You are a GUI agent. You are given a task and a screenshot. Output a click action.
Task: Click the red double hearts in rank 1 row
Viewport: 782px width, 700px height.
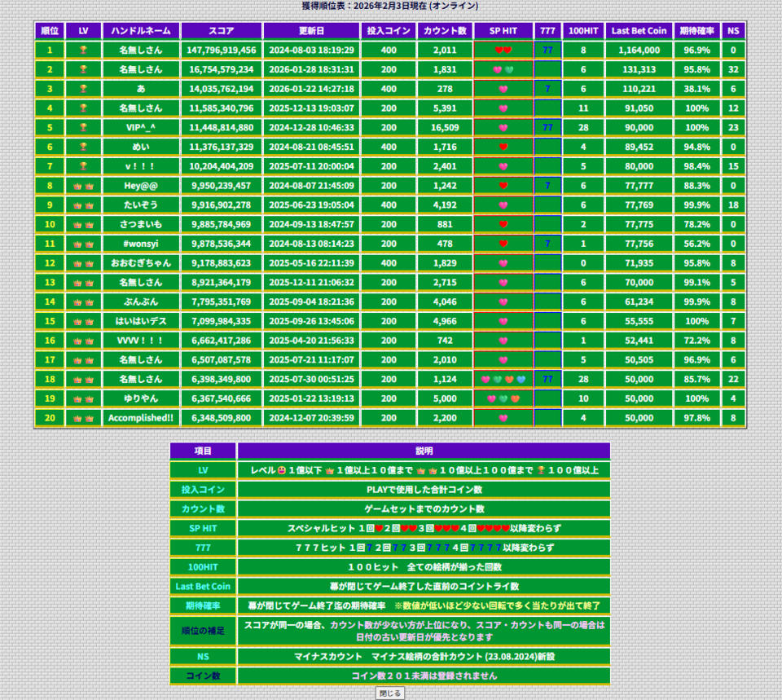503,50
